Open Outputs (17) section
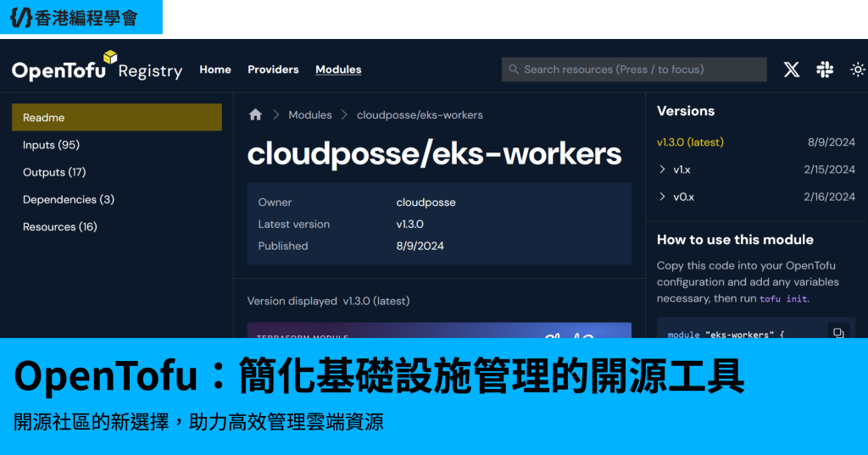Screen dimensions: 868x455 tap(54, 172)
